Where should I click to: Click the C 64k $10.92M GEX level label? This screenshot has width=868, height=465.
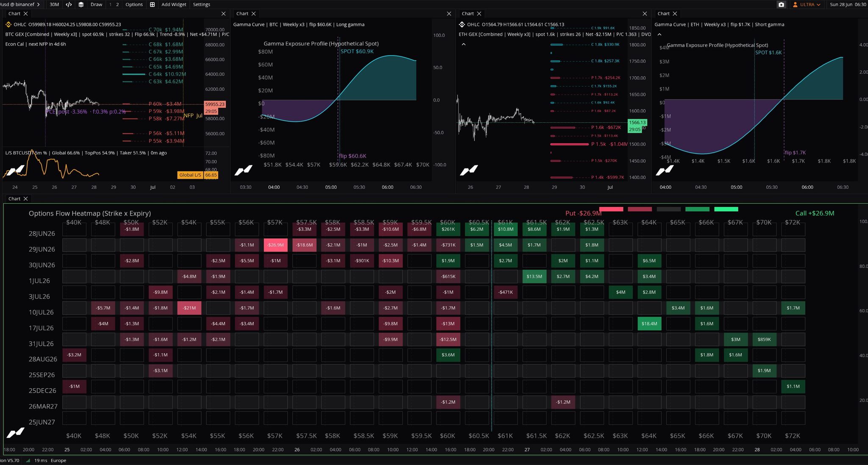[x=167, y=74]
